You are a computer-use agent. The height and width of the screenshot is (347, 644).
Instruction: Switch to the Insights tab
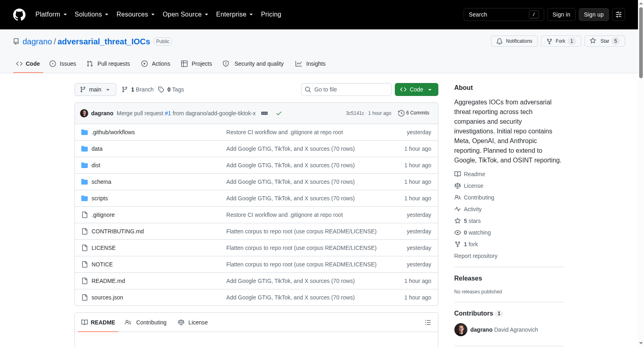(x=310, y=64)
